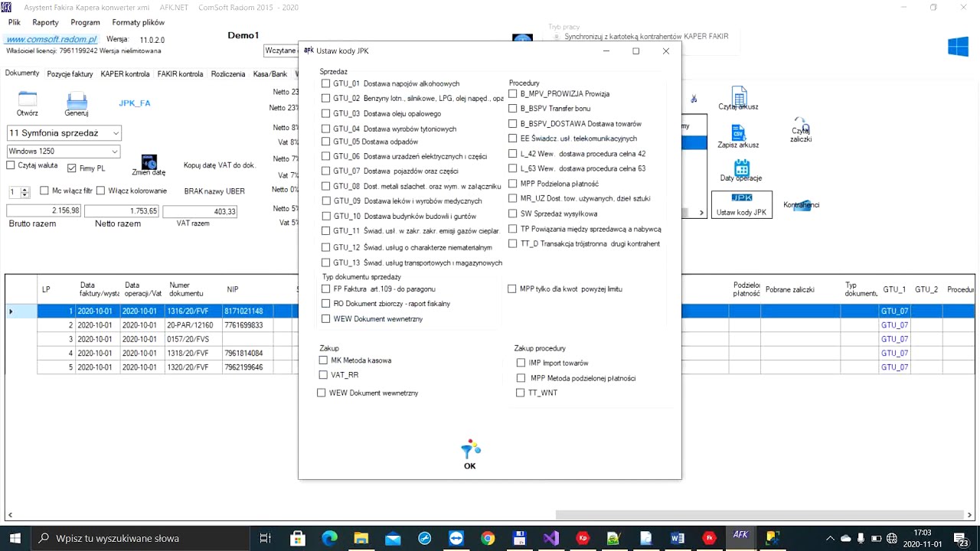Click the Czytaj arkusz icon
The width and height of the screenshot is (980, 551).
point(740,96)
